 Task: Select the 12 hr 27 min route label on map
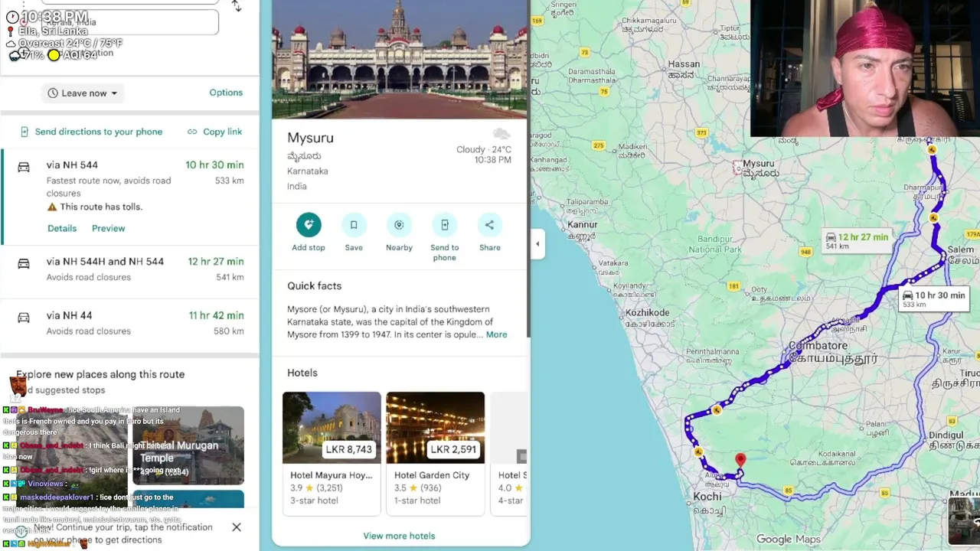[857, 240]
